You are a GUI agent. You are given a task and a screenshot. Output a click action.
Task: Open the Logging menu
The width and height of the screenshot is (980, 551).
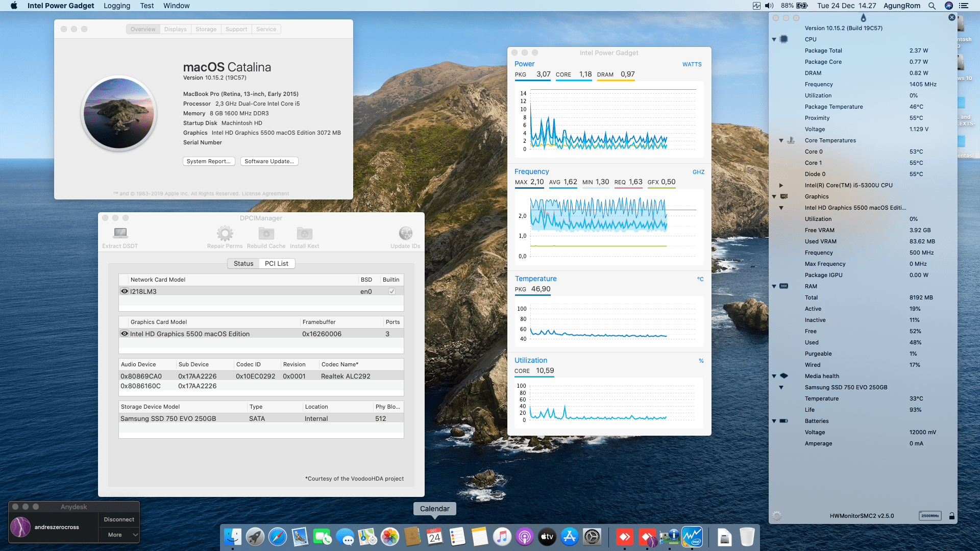[x=117, y=6]
